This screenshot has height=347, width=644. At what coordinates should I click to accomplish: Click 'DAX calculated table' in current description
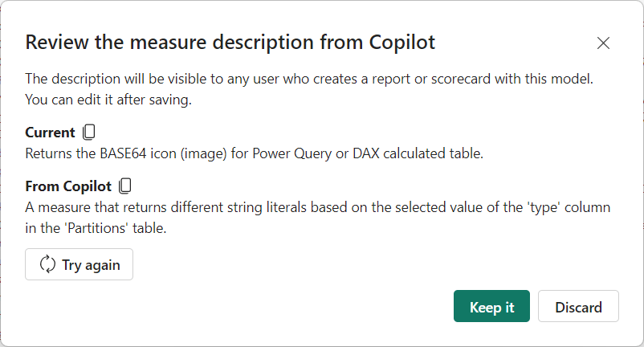[x=415, y=153]
